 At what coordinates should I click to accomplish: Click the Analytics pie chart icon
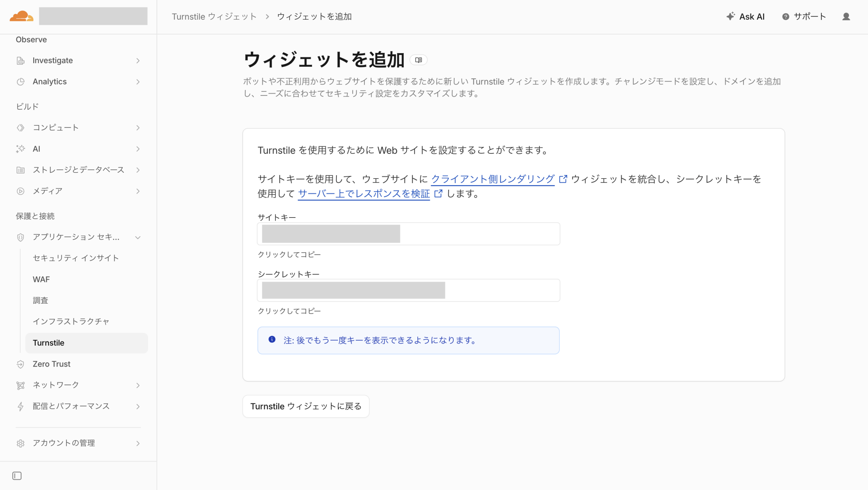point(21,82)
